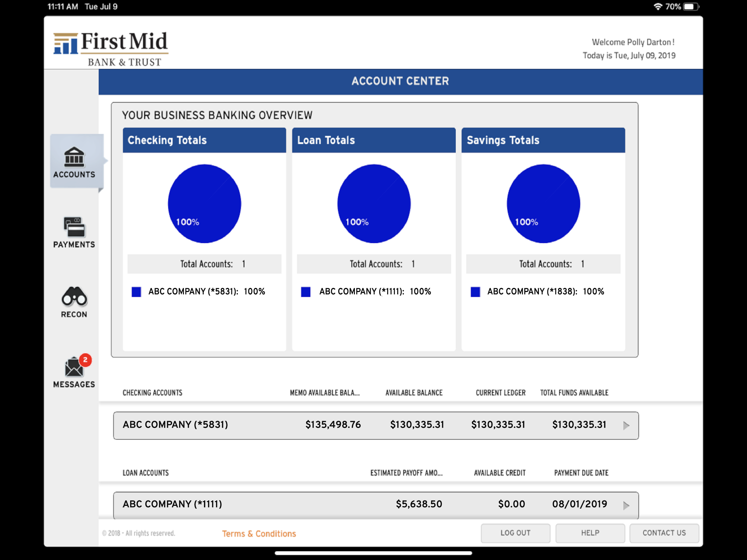The image size is (747, 560).
Task: Select the Loan Totals header
Action: pyautogui.click(x=374, y=140)
